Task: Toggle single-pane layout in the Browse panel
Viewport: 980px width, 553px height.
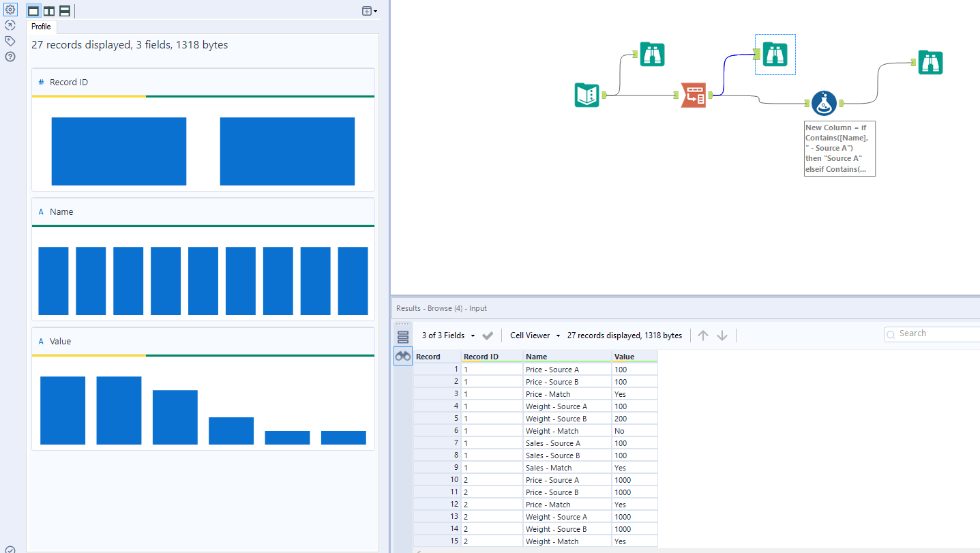Action: click(33, 10)
